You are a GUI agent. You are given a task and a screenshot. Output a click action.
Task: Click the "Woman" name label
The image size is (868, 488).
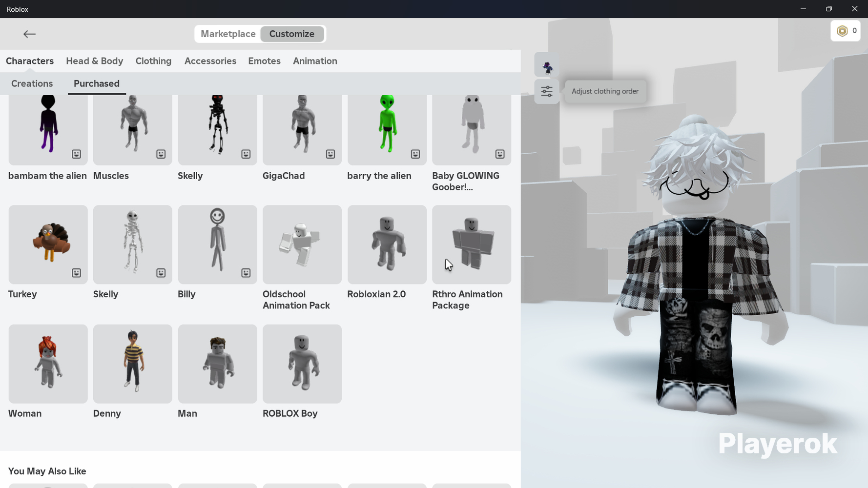(x=25, y=413)
